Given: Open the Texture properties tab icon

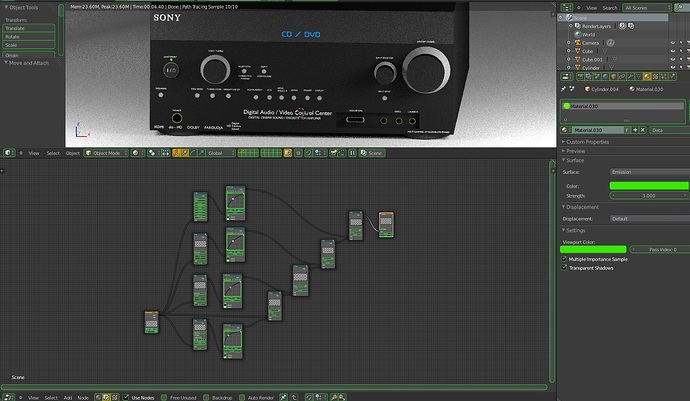Looking at the screenshot, I should click(x=655, y=77).
